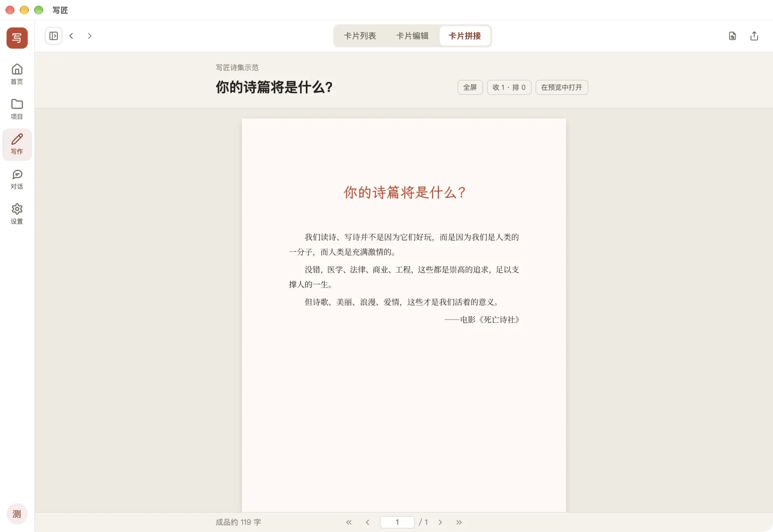Jump to last page double-arrow
This screenshot has height=532, width=773.
[x=459, y=522]
